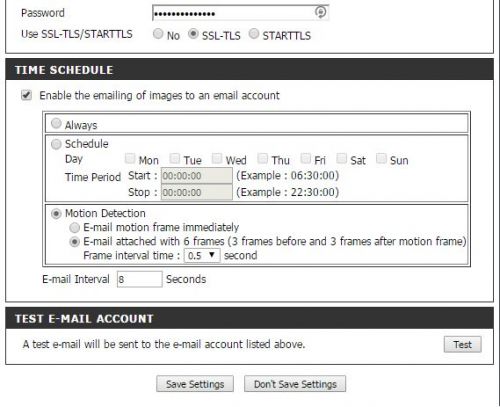This screenshot has height=407, width=500.
Task: Click the Test button
Action: click(x=462, y=344)
